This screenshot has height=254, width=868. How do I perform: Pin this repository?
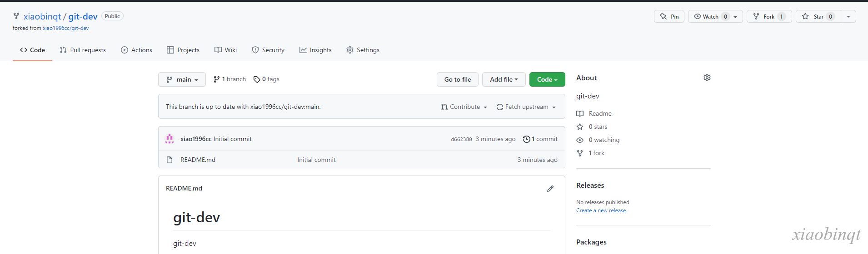[x=669, y=16]
